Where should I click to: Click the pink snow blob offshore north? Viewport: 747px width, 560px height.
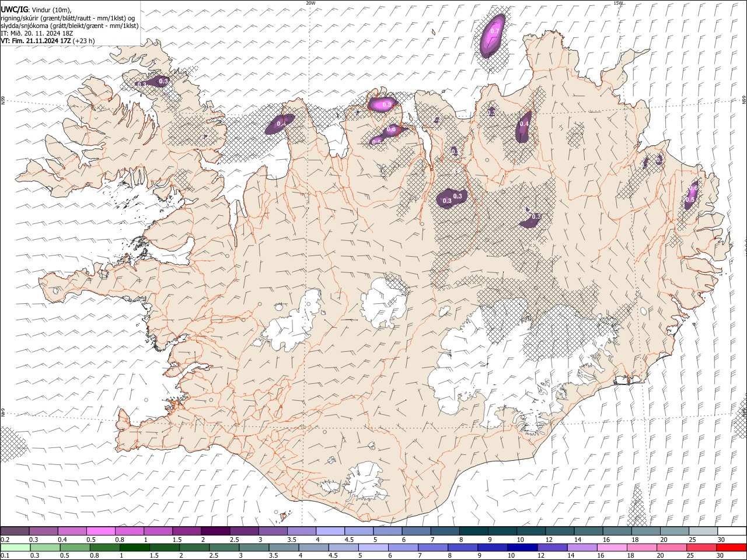tap(493, 36)
